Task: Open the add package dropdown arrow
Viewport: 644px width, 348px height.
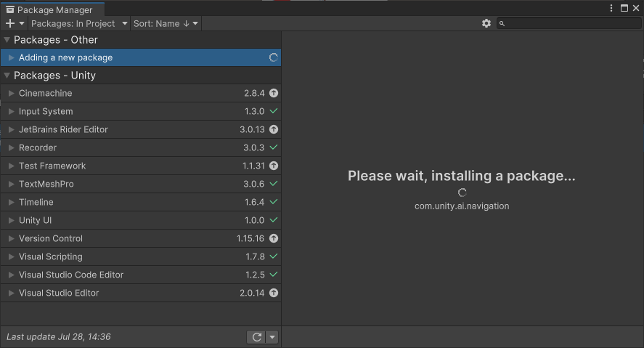Action: (22, 23)
